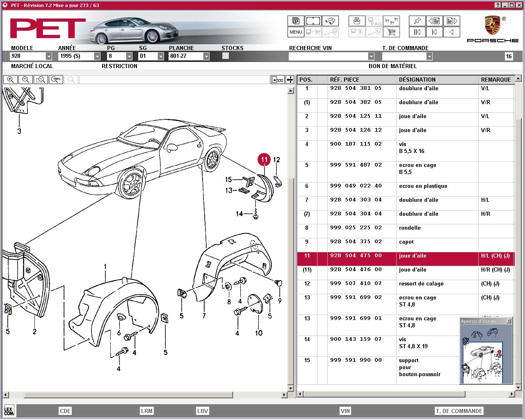Select the CDE item in bottom bar
The height and width of the screenshot is (420, 525).
[65, 411]
